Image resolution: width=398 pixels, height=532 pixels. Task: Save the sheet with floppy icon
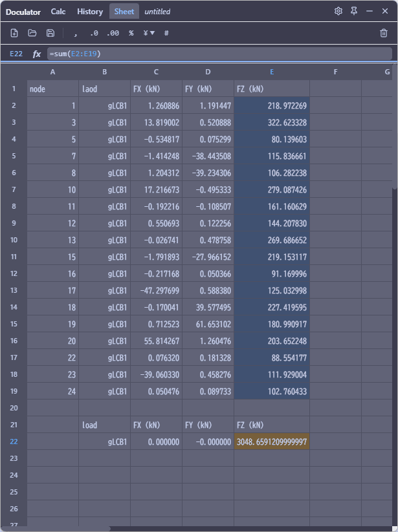point(50,33)
